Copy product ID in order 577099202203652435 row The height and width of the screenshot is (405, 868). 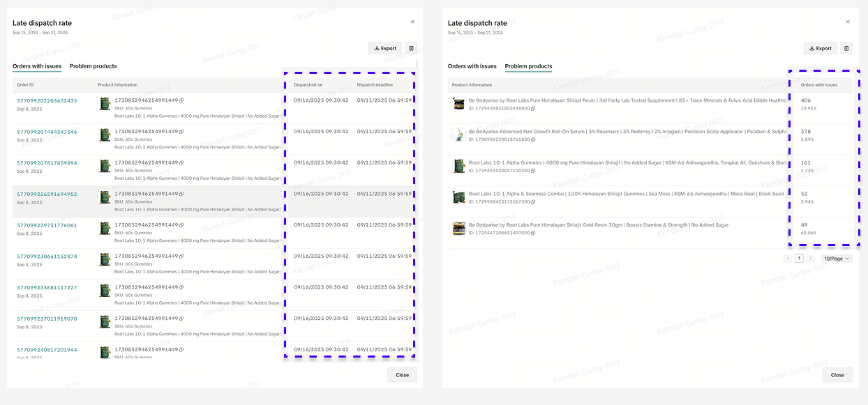click(x=181, y=100)
